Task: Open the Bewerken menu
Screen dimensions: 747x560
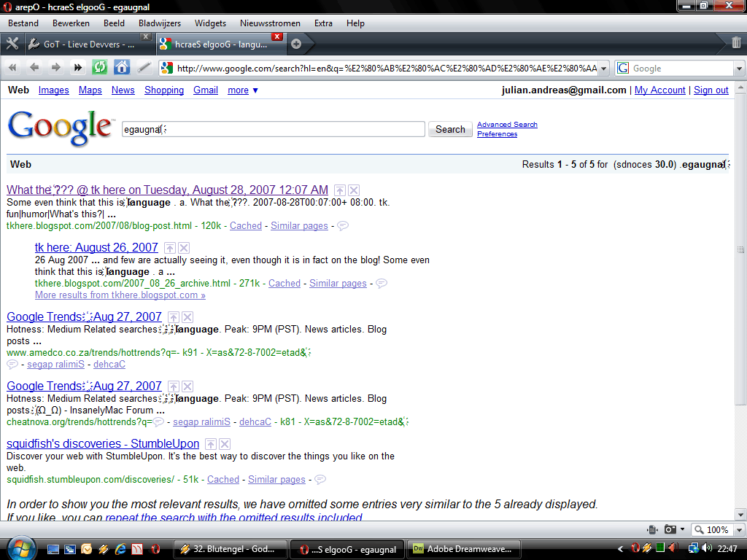Action: (71, 23)
